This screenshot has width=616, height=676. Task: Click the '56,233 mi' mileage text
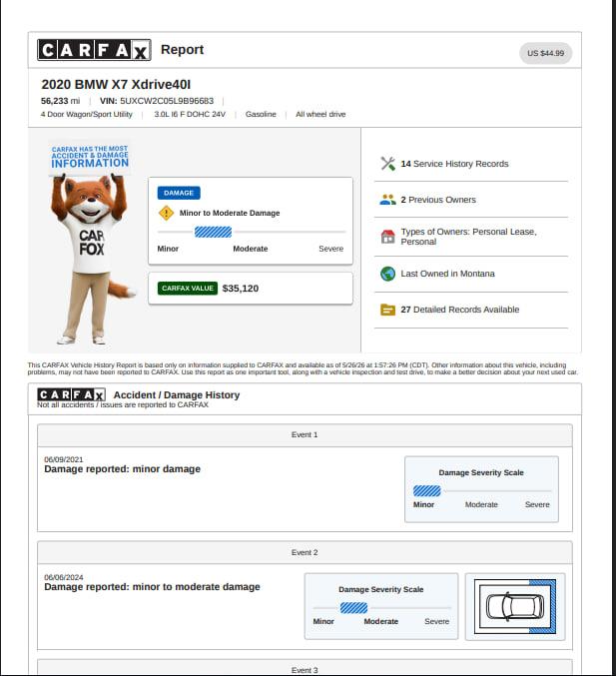point(60,101)
